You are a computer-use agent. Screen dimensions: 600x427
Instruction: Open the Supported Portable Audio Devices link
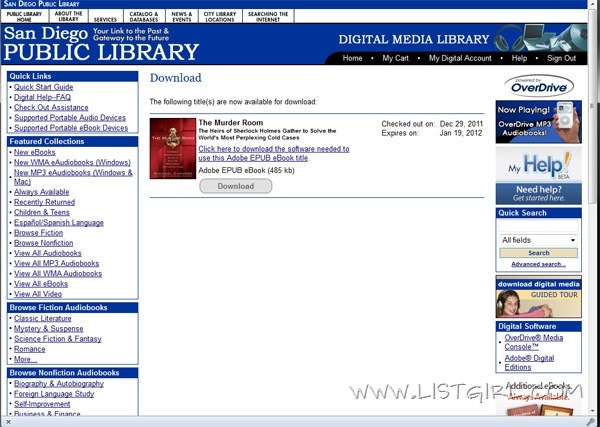click(x=70, y=118)
